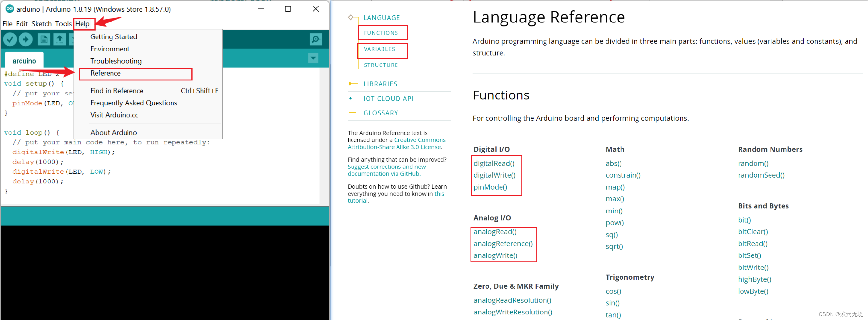Screen dimensions: 868x320
Task: Open randomSeed() function link
Action: (761, 175)
